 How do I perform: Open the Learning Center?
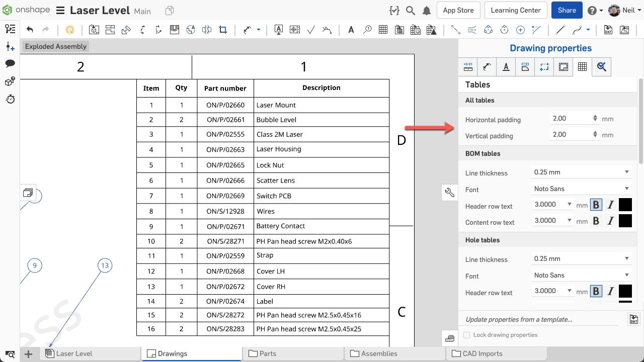point(515,11)
